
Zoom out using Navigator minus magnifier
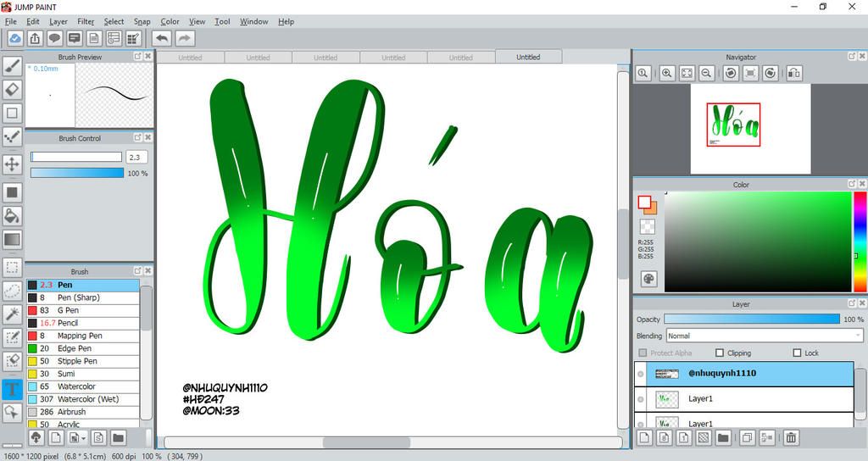[x=706, y=73]
